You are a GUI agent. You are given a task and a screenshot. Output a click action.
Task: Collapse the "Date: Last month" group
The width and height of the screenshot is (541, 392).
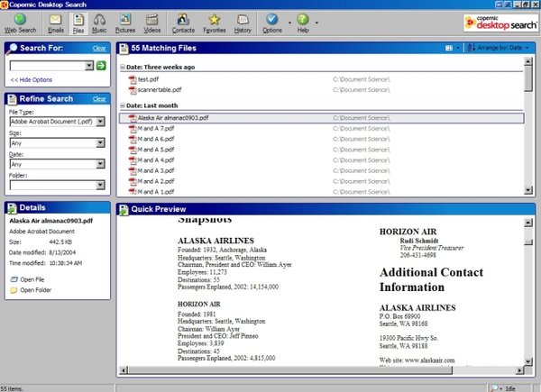124,105
